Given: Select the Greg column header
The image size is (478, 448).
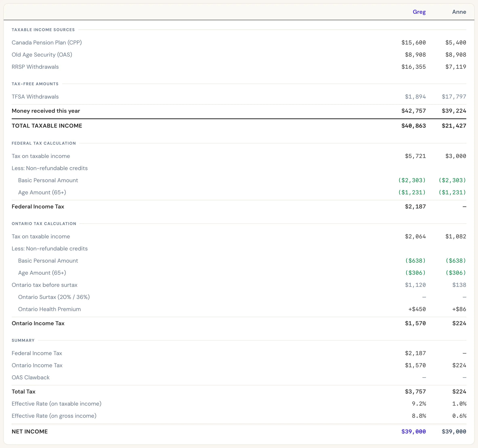Looking at the screenshot, I should pos(419,12).
